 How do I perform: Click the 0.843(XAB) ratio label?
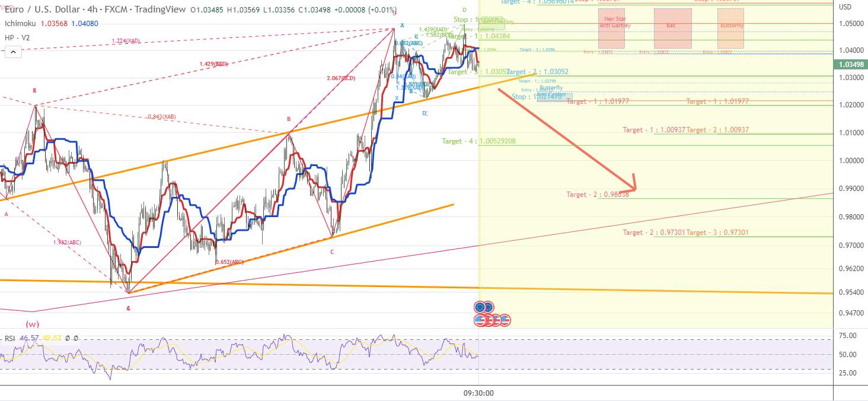coord(162,117)
